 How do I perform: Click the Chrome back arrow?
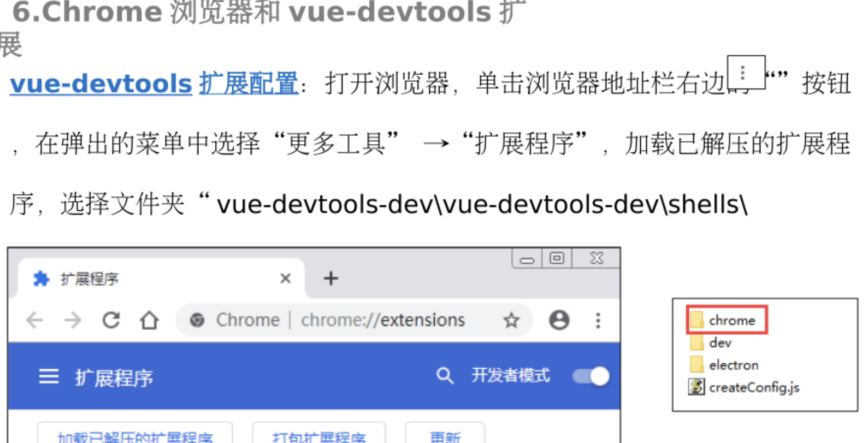[x=34, y=320]
